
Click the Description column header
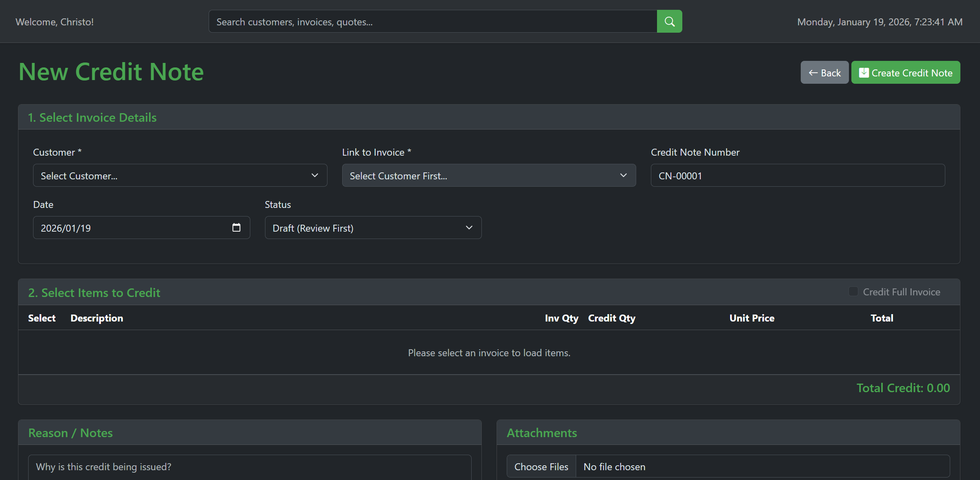97,318
